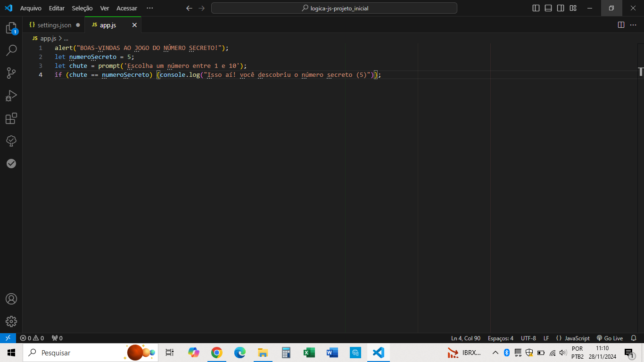
Task: Open Customize Layout options
Action: [573, 8]
